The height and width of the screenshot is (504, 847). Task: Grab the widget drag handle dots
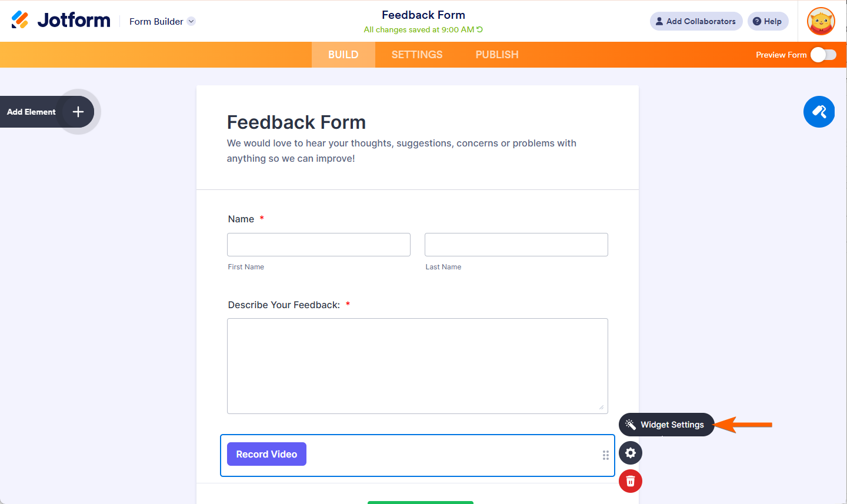606,455
